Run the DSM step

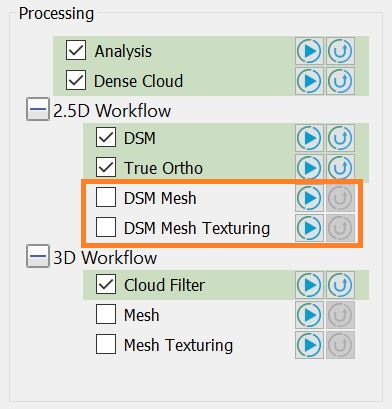coord(309,138)
